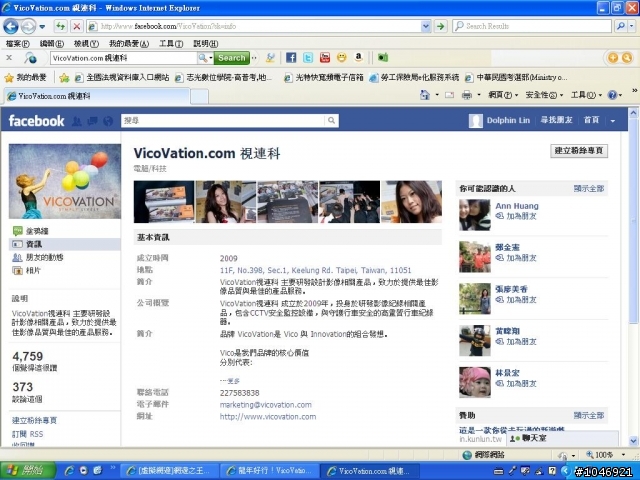Click the Print icon in command bar
This screenshot has height=480, width=640.
[467, 95]
